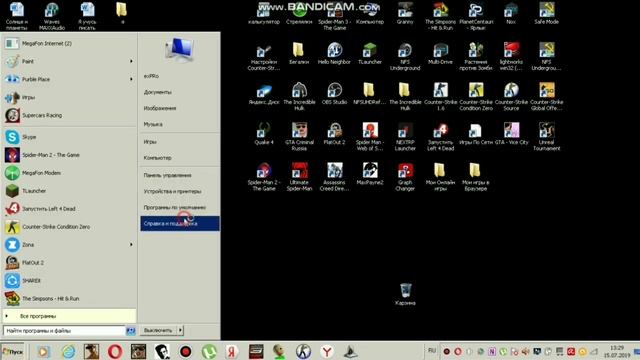Click the Пуск Start button
The height and width of the screenshot is (360, 640).
click(x=13, y=351)
